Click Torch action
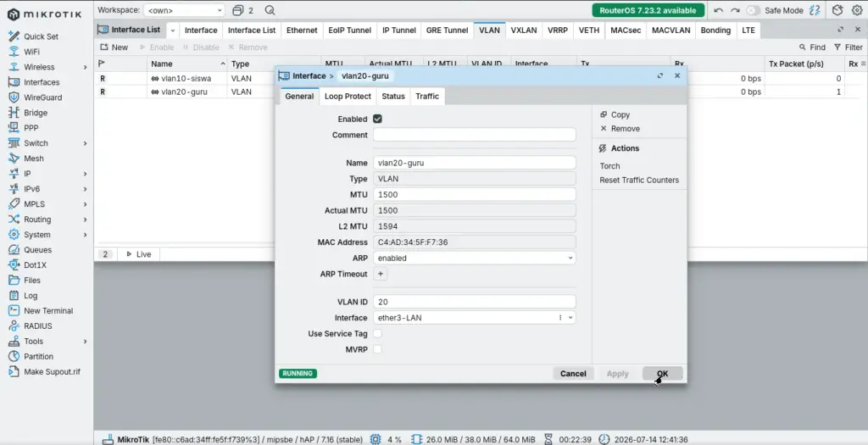The image size is (868, 445). [609, 166]
